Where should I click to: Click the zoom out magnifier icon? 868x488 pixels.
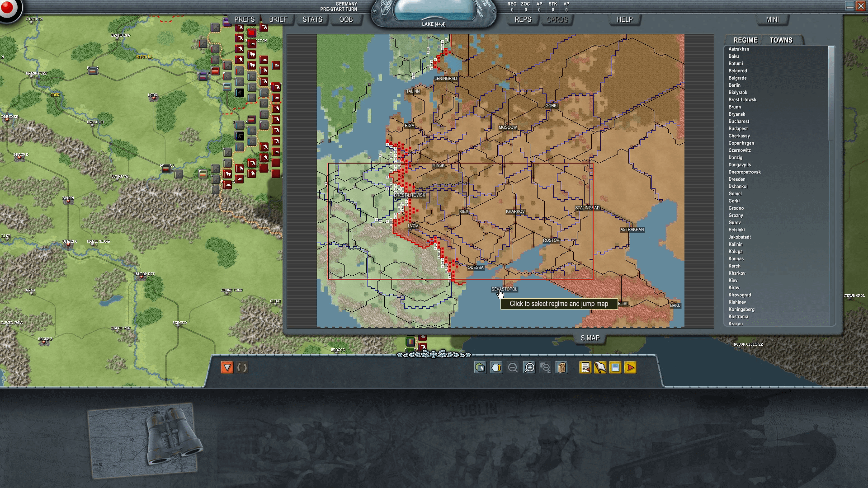[x=513, y=368]
